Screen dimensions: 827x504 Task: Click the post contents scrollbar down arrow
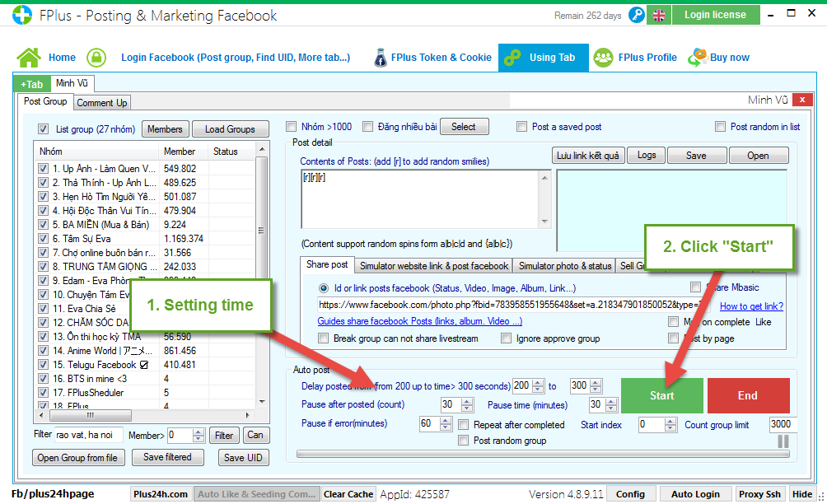point(544,222)
